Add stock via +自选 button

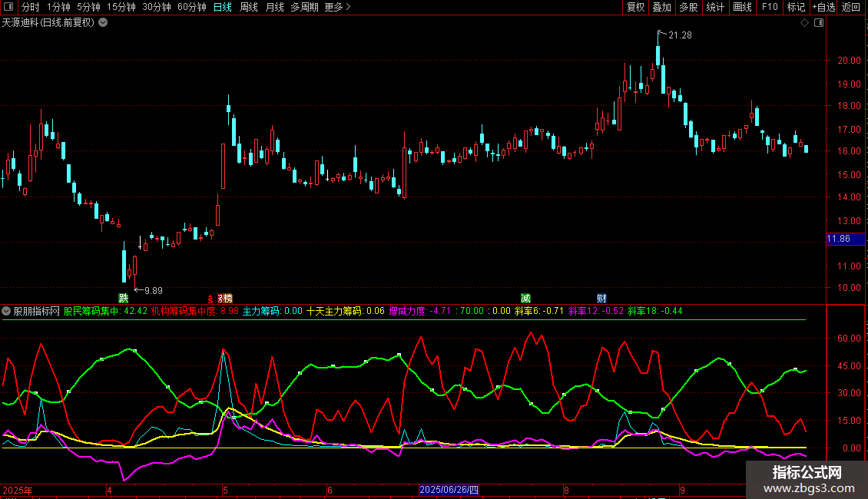(x=823, y=7)
